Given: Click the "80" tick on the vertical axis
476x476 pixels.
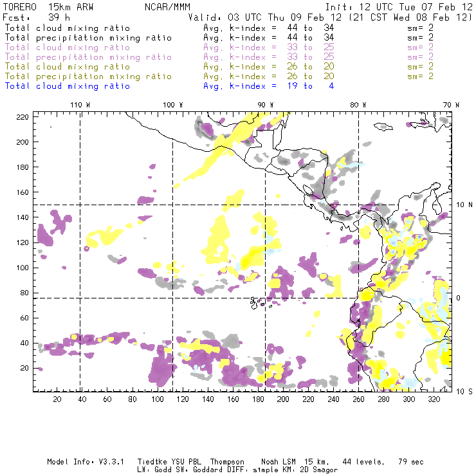Looking at the screenshot, I should tap(24, 293).
